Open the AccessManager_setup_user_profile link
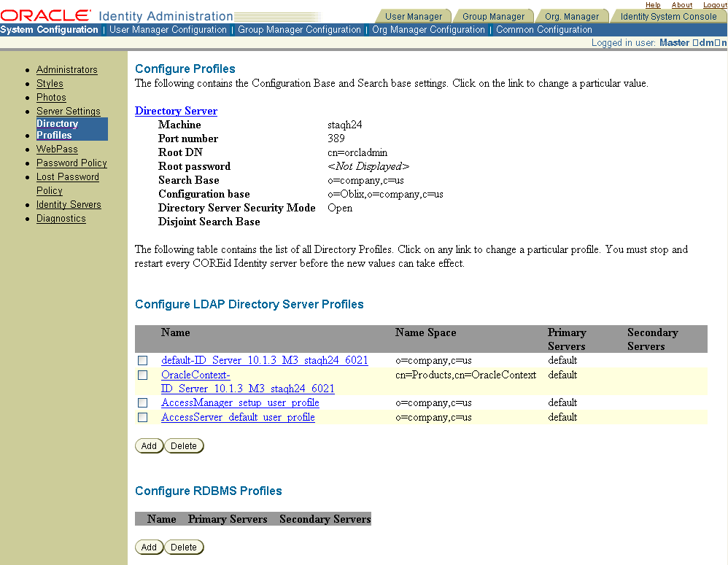Image resolution: width=728 pixels, height=565 pixels. pyautogui.click(x=240, y=402)
